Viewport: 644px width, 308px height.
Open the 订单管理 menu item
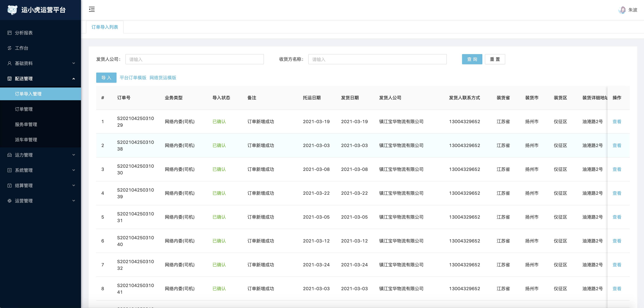pyautogui.click(x=24, y=109)
